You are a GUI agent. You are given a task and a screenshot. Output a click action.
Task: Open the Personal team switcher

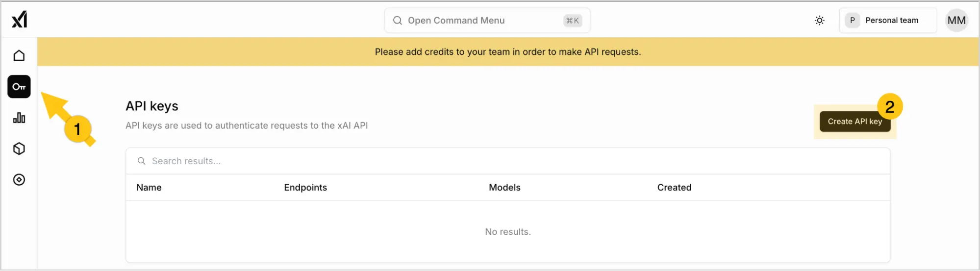(x=888, y=21)
